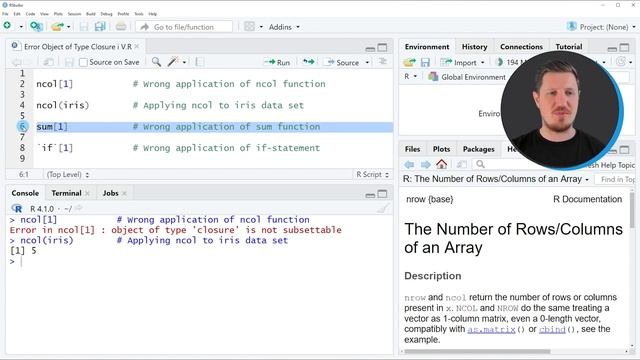Expand the recent files dropdown arrow
This screenshot has height=360, width=640.
pos(69,27)
